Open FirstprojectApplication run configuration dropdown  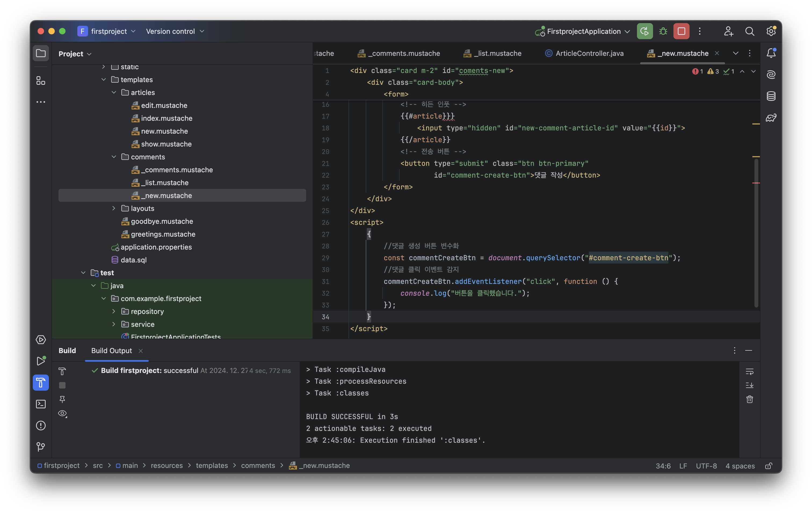(582, 31)
